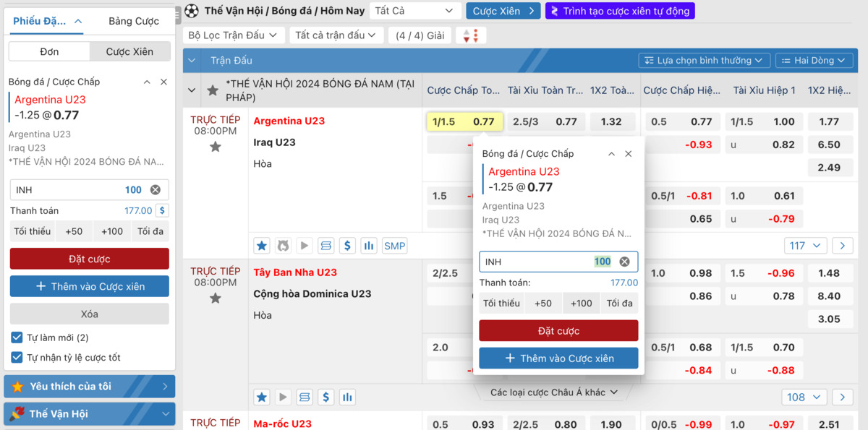Click favorite star for Argentina U23 match row
The width and height of the screenshot is (868, 430).
[215, 147]
